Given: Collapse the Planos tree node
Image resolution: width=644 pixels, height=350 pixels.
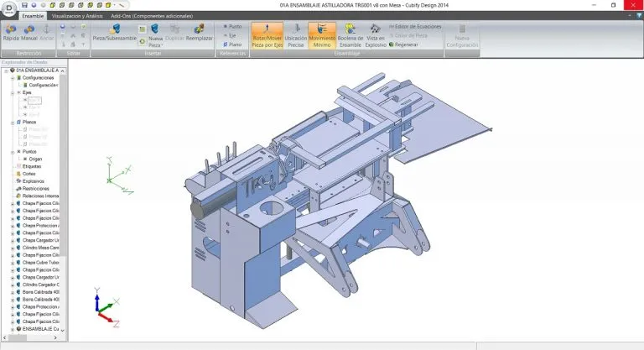Looking at the screenshot, I should click(12, 122).
